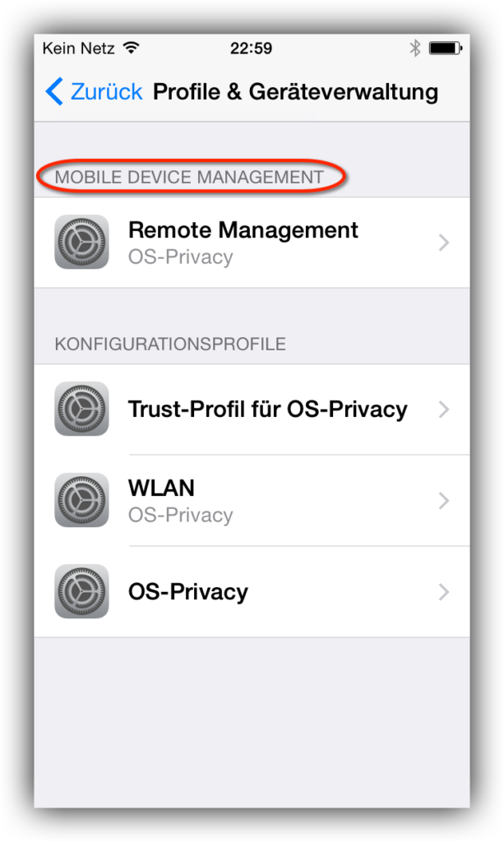Tap the OS-Privacy profile gear icon

pyautogui.click(x=81, y=592)
